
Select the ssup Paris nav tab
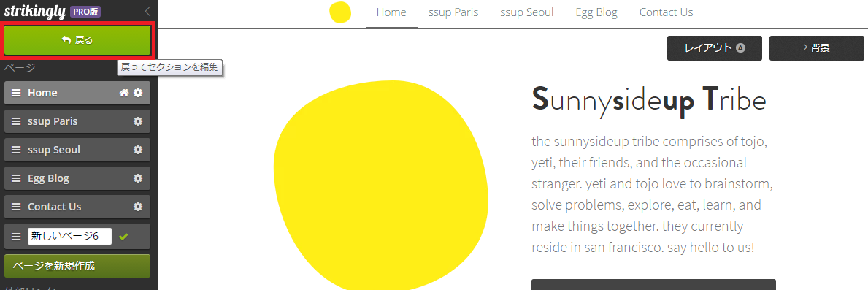point(453,12)
